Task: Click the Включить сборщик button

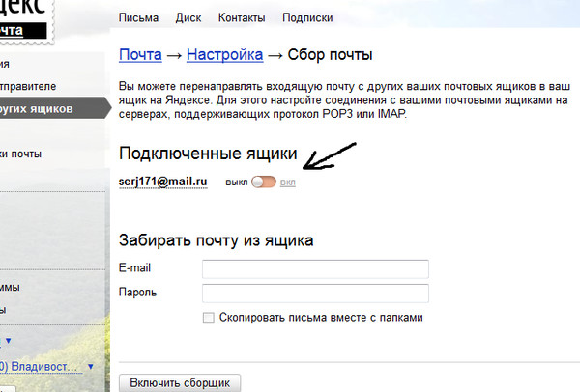Action: click(180, 383)
